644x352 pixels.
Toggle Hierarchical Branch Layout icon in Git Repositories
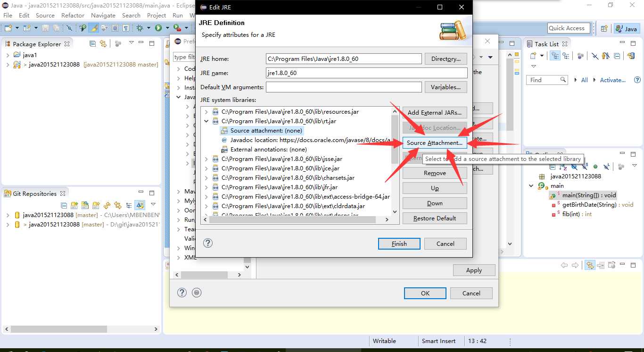(129, 205)
